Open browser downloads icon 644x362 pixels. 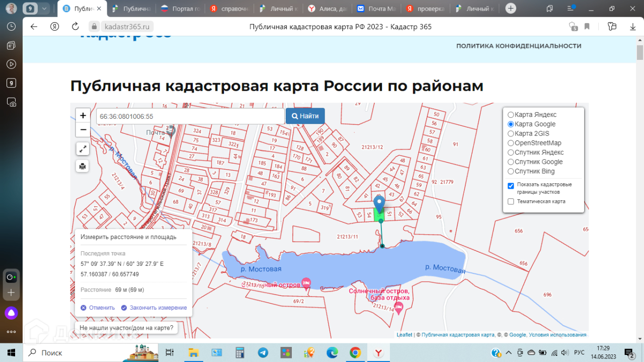pyautogui.click(x=632, y=27)
